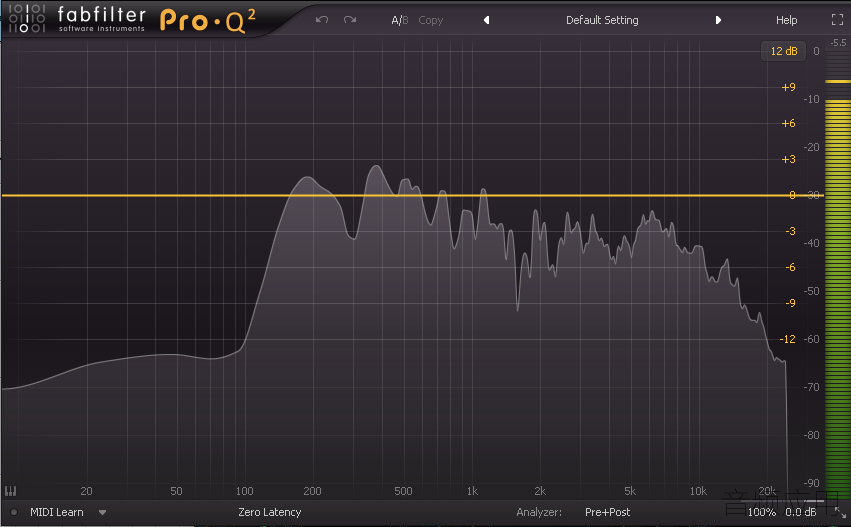This screenshot has height=527, width=851.
Task: Click the 10k frequency axis label
Action: click(x=698, y=491)
